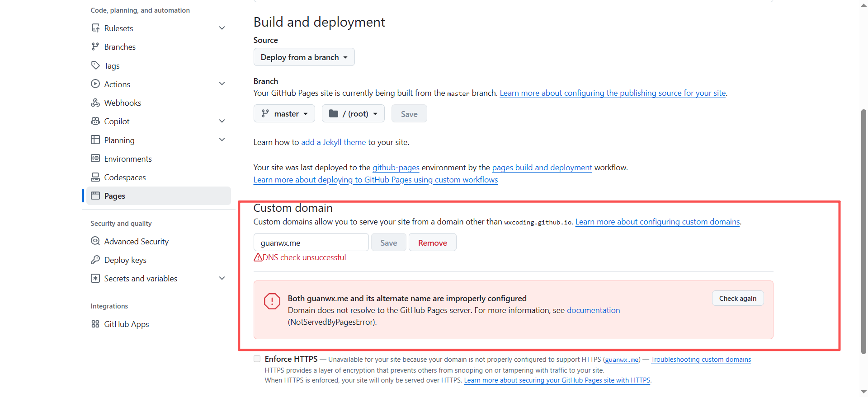The image size is (868, 397).
Task: Click the red alert icon in error banner
Action: pos(272,301)
